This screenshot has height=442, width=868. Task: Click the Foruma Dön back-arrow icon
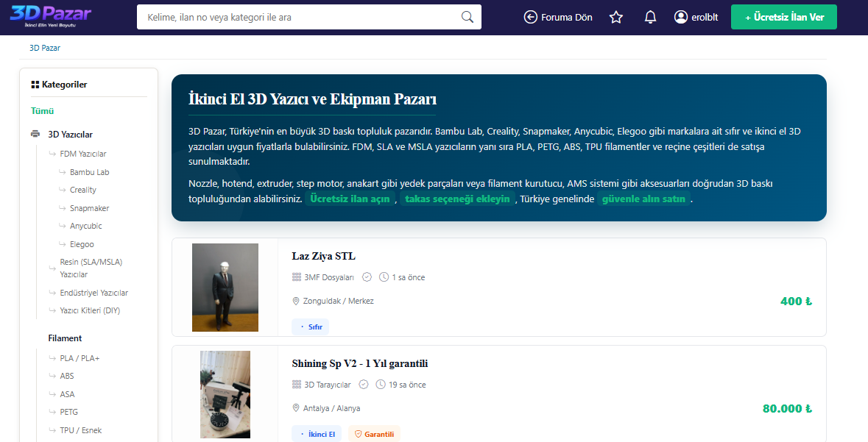pyautogui.click(x=530, y=17)
